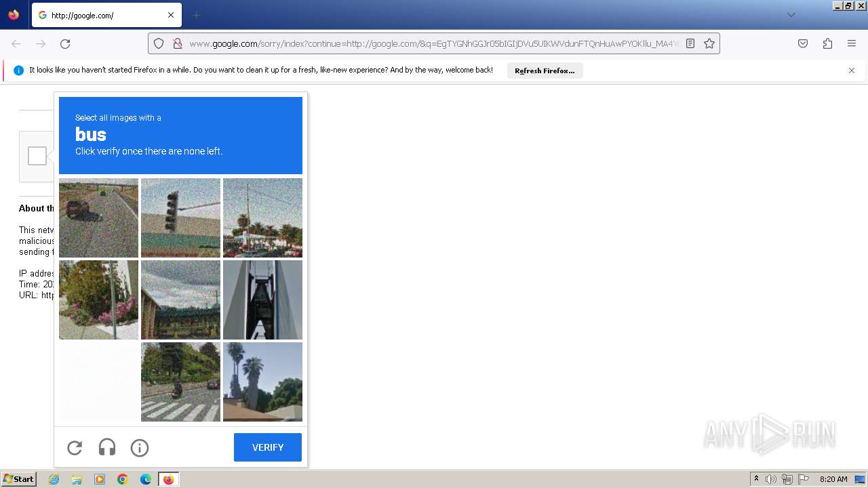Click the address bar URL field
Image resolution: width=868 pixels, height=488 pixels.
[434, 43]
